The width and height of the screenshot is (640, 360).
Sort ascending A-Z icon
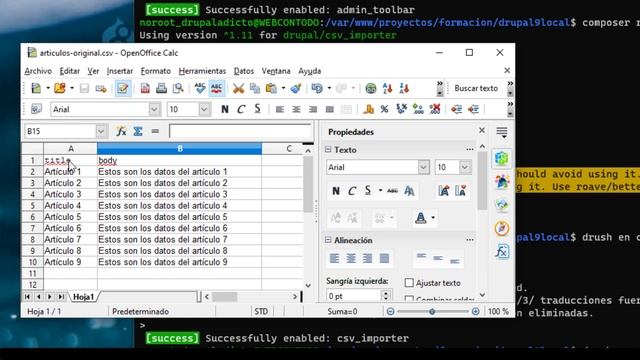tap(387, 88)
